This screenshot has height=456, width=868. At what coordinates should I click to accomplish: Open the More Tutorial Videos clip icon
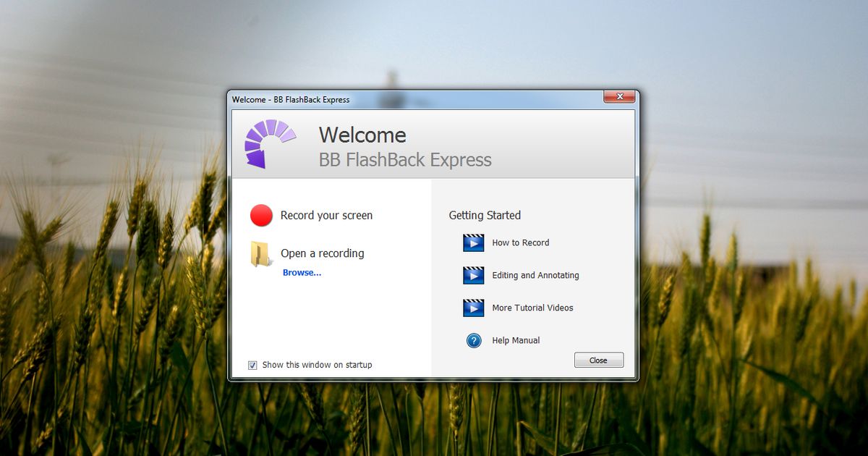click(x=473, y=308)
